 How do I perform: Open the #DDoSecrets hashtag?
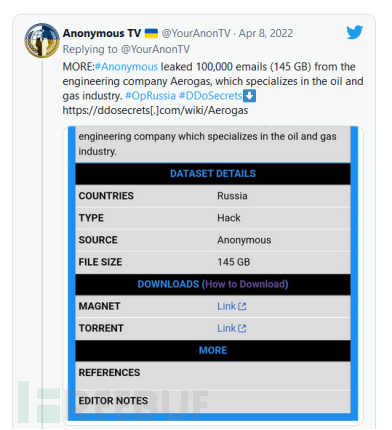point(211,96)
